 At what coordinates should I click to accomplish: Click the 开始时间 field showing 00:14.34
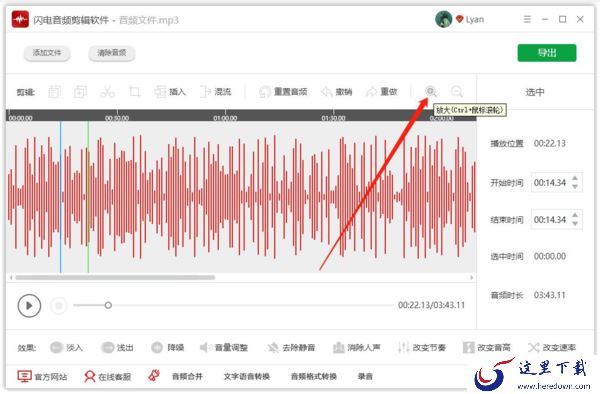(557, 182)
